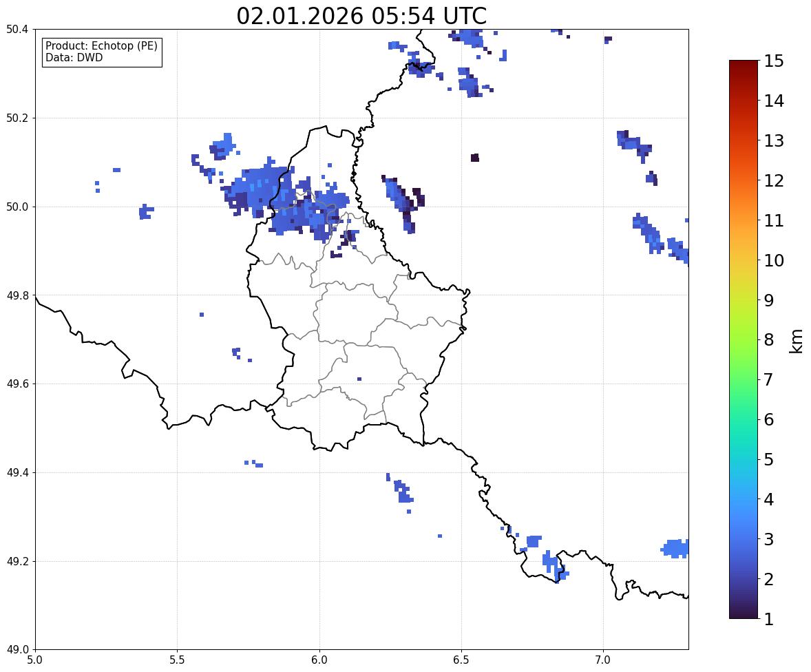The width and height of the screenshot is (811, 672).
Task: Click the y-axis label 49.4
Action: click(x=17, y=472)
